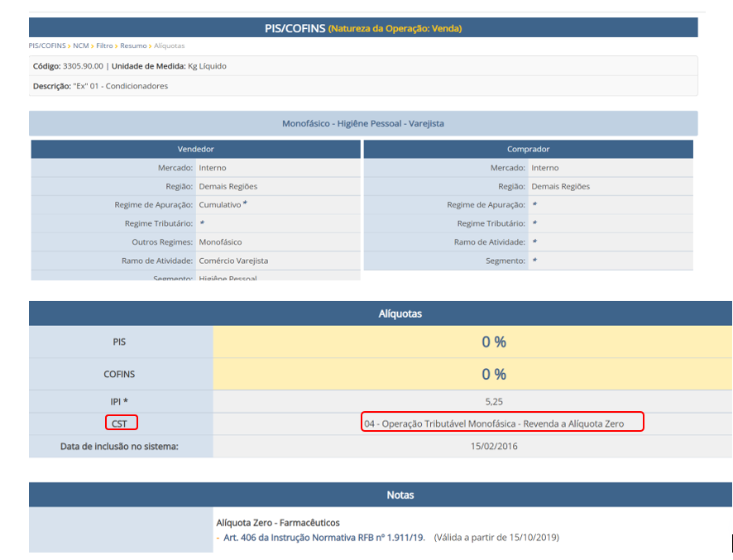The image size is (733, 560).
Task: Click the COFINS 0 % rate cell
Action: coord(493,374)
